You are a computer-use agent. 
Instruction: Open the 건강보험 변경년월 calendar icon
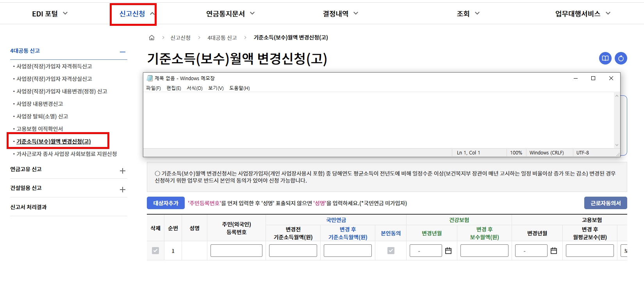[448, 251]
